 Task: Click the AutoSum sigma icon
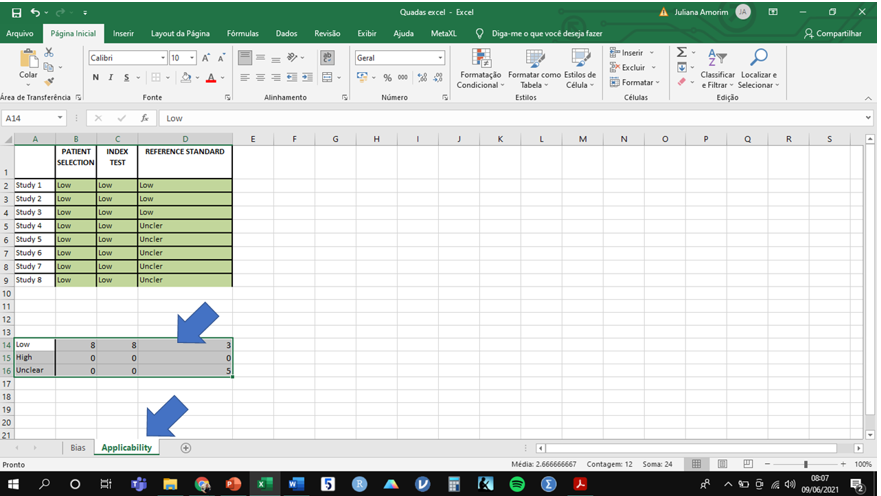click(x=682, y=52)
